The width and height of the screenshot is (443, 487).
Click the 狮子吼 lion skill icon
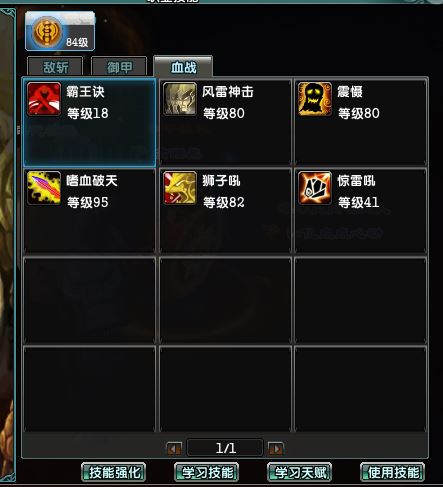coord(180,188)
